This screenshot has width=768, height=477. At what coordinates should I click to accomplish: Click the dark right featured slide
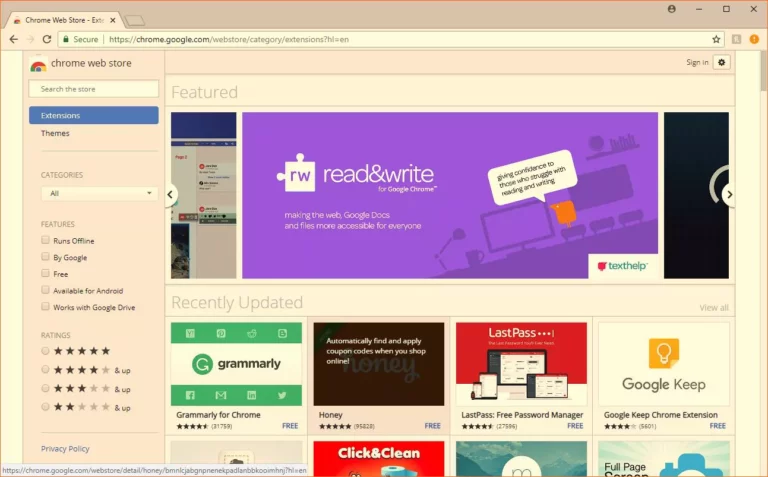point(696,195)
